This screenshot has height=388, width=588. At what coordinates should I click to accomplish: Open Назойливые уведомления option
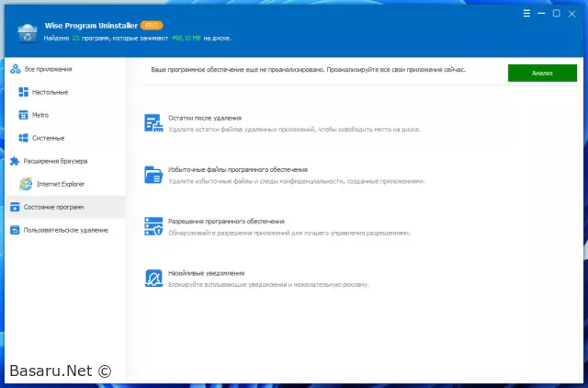[x=206, y=273]
